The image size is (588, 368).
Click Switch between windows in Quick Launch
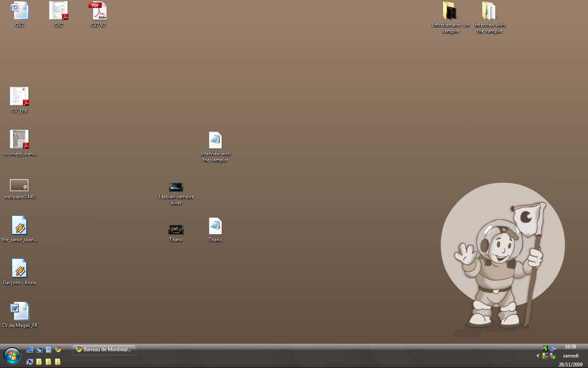(x=39, y=350)
